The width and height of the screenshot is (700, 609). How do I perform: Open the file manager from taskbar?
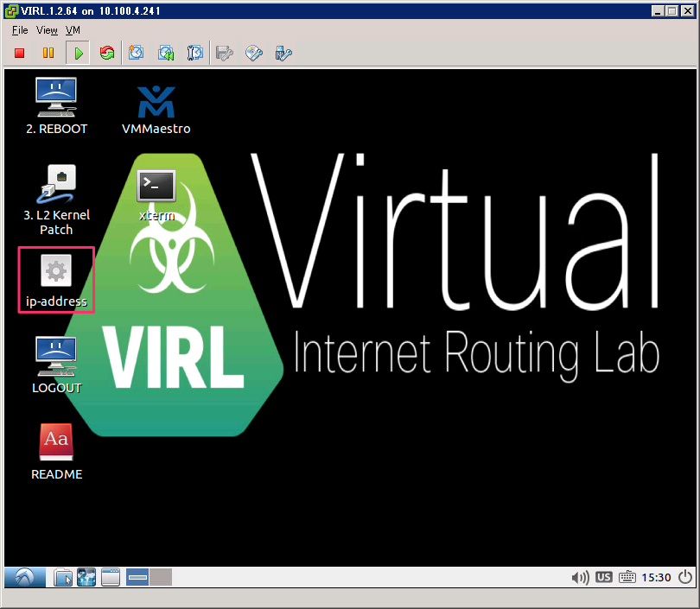(63, 577)
